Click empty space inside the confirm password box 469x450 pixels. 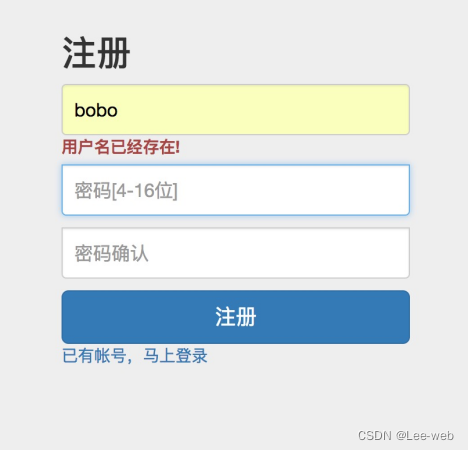(278, 253)
